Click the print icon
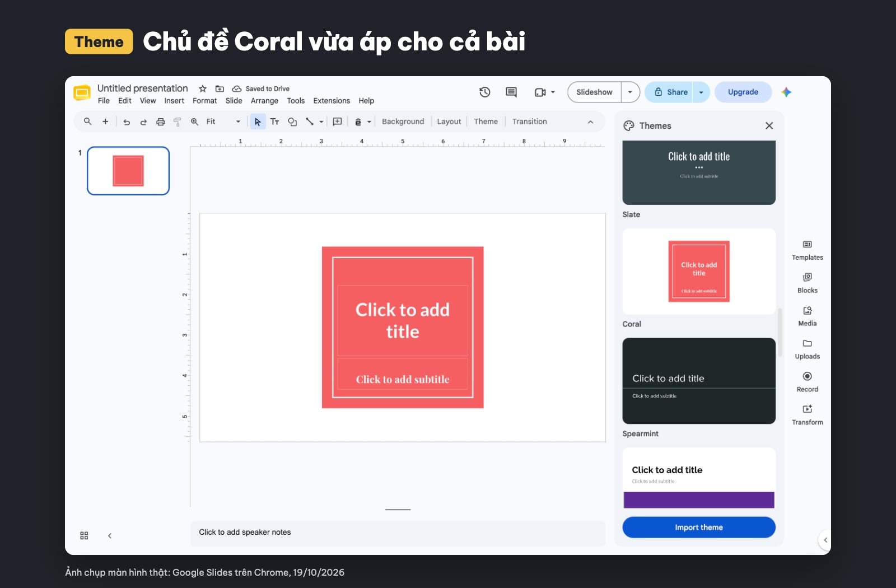The height and width of the screenshot is (588, 896). 161,122
